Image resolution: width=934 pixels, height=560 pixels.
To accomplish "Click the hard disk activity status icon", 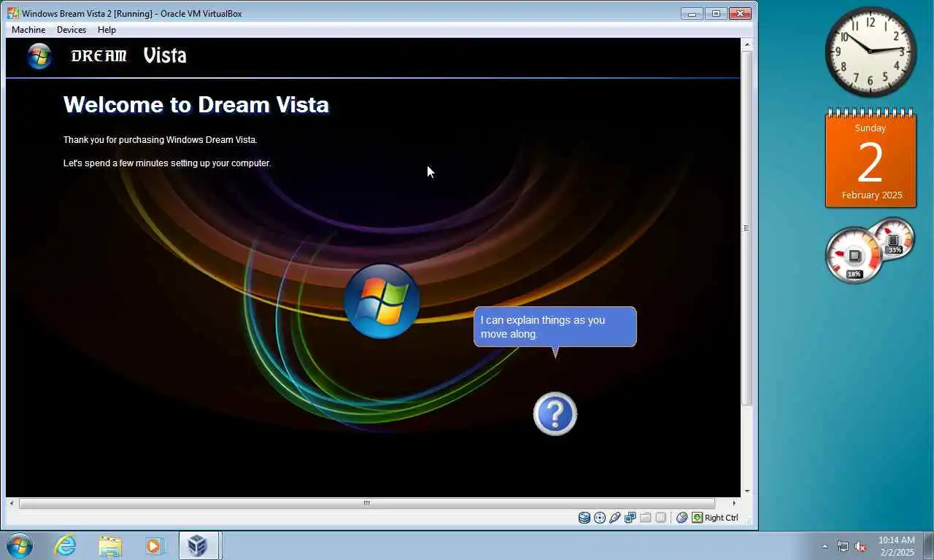I will pos(584,518).
